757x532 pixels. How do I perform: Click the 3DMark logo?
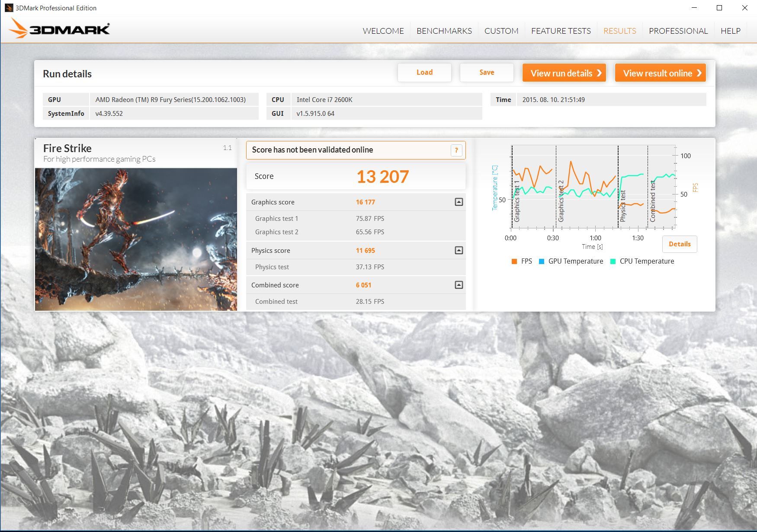pos(59,29)
